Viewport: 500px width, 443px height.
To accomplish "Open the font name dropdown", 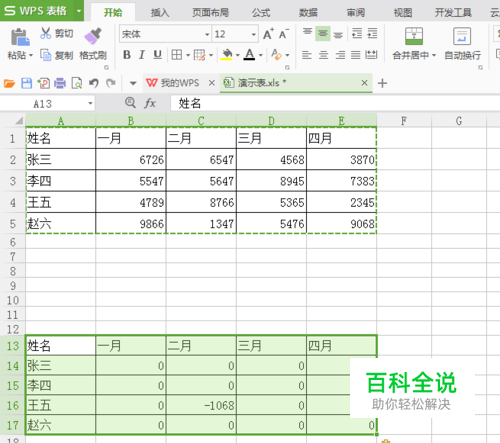I will (x=207, y=34).
